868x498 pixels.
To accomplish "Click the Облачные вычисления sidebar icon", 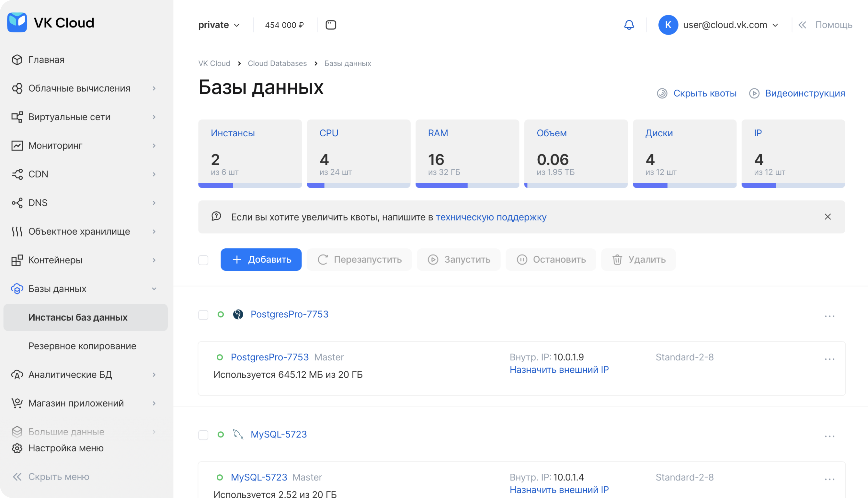I will [17, 88].
